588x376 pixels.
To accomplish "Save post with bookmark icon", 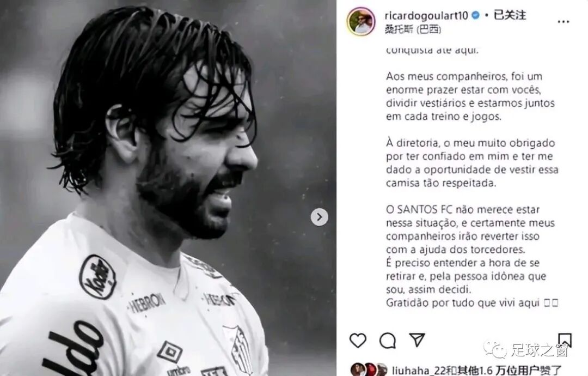I will tap(565, 340).
